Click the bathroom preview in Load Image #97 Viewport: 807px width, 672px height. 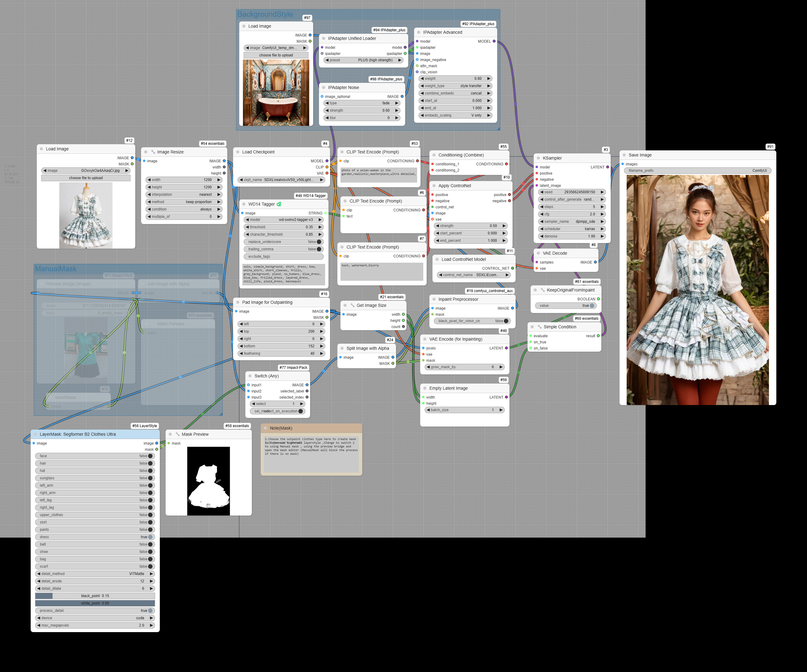[276, 93]
